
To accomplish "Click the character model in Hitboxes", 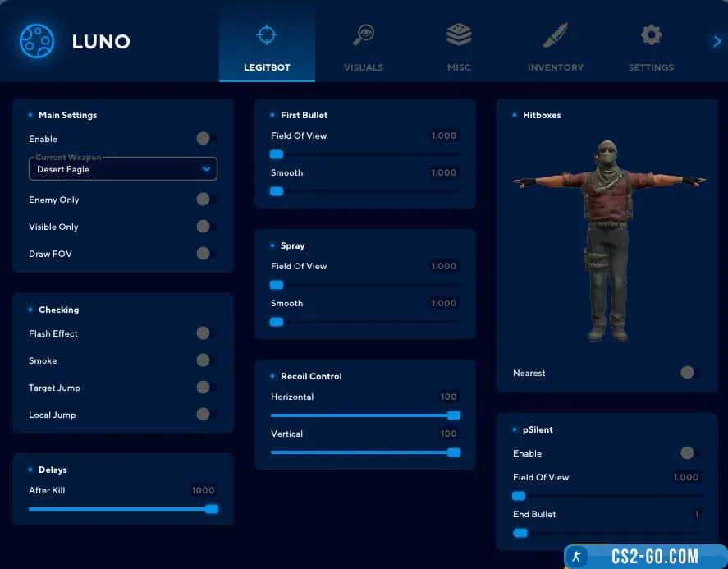I will (608, 238).
